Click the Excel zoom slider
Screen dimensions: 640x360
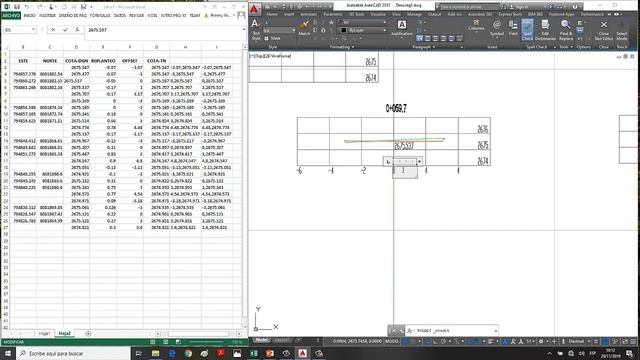click(x=206, y=342)
